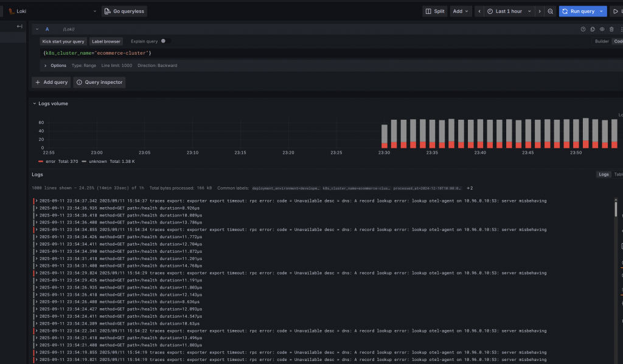Open the Run query interval dropdown arrow
Screen dimensions: 623x364
point(602,11)
